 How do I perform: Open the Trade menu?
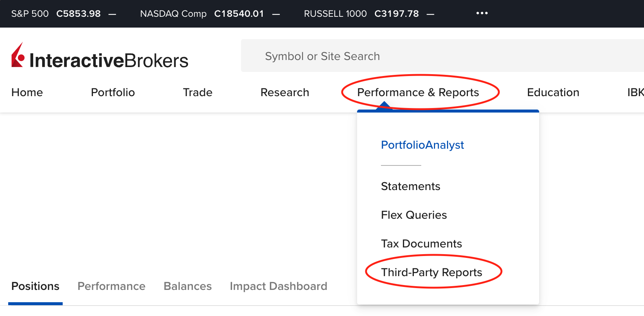coord(198,92)
